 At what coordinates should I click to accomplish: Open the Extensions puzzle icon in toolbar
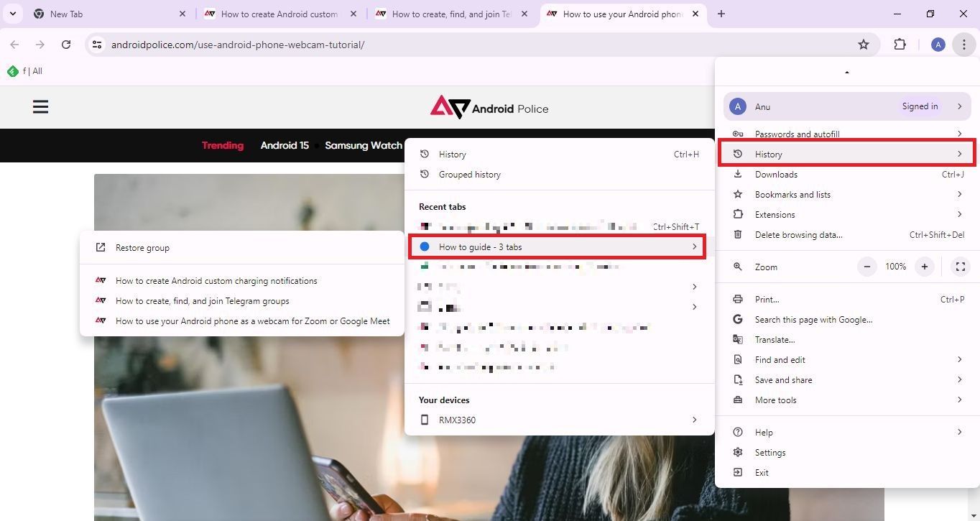coord(900,45)
